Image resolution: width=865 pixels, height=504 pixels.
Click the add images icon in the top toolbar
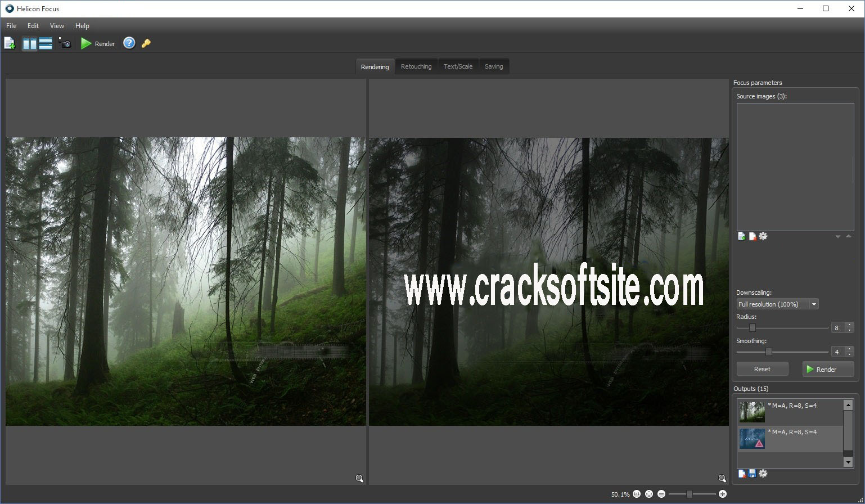click(10, 43)
